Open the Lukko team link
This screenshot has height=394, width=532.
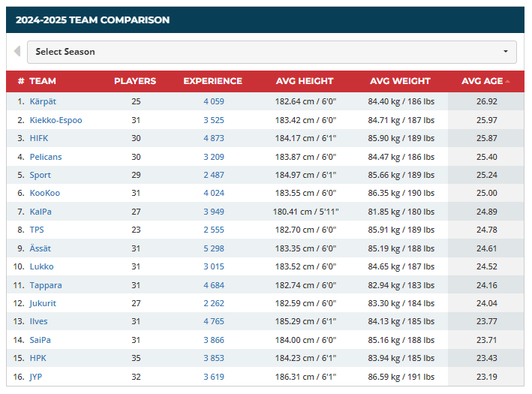click(42, 266)
